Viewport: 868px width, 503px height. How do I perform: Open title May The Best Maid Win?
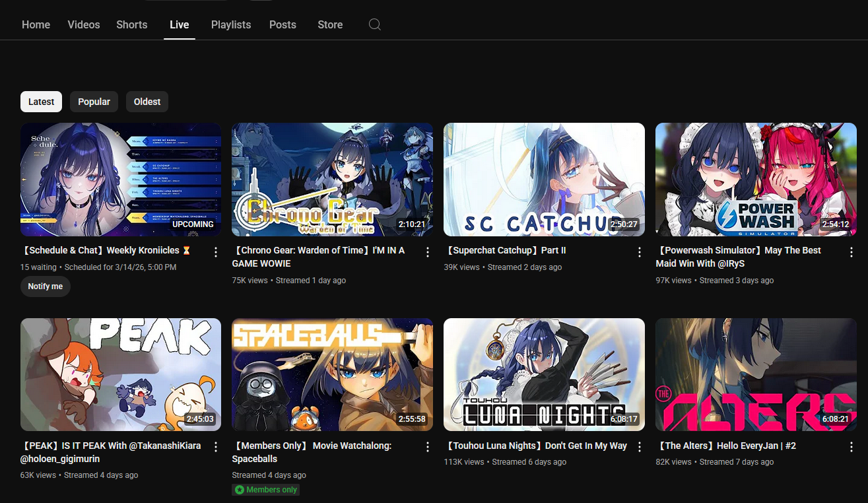click(738, 257)
